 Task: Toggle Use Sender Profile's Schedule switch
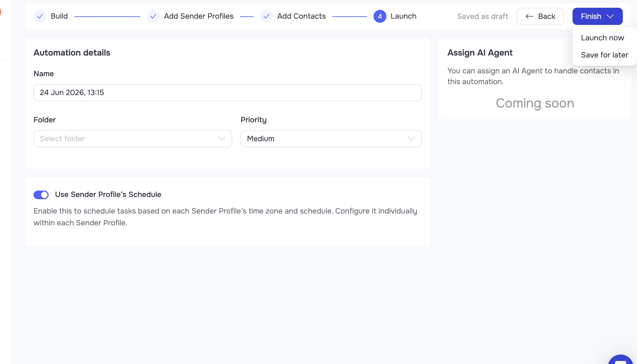click(41, 195)
